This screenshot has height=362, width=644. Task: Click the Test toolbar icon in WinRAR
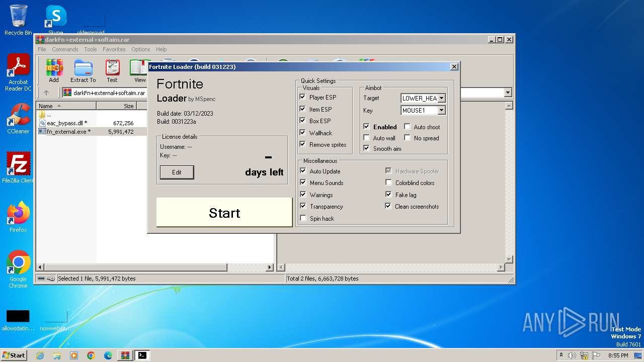click(112, 71)
